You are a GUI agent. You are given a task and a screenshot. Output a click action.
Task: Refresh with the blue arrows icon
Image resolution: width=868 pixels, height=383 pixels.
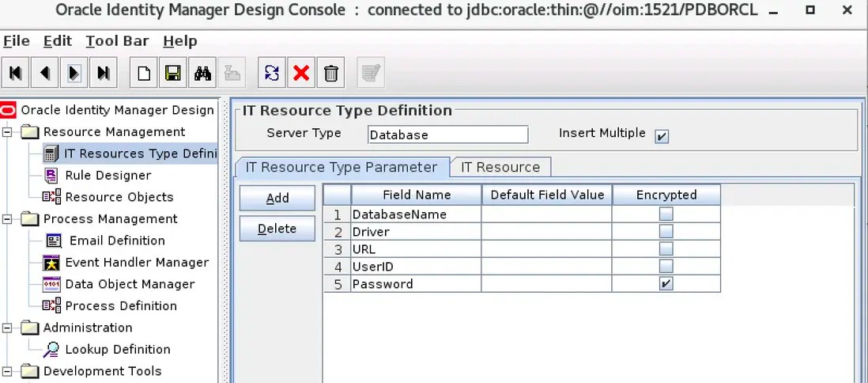click(272, 73)
